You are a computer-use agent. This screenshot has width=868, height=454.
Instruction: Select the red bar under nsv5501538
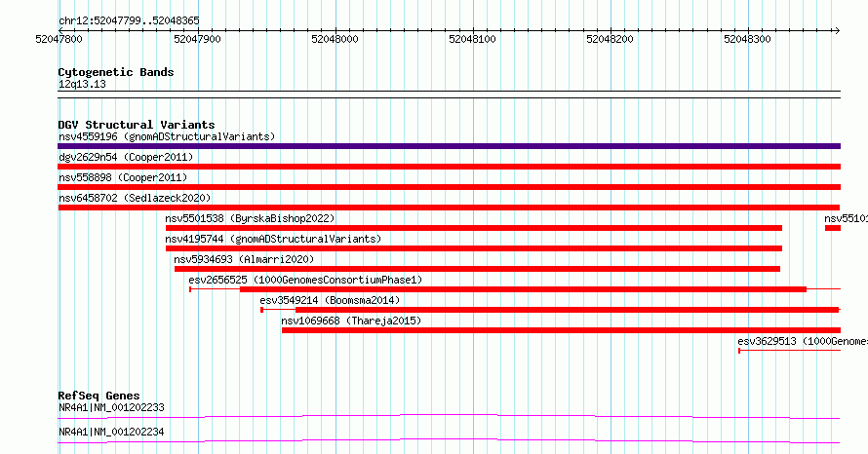point(474,228)
